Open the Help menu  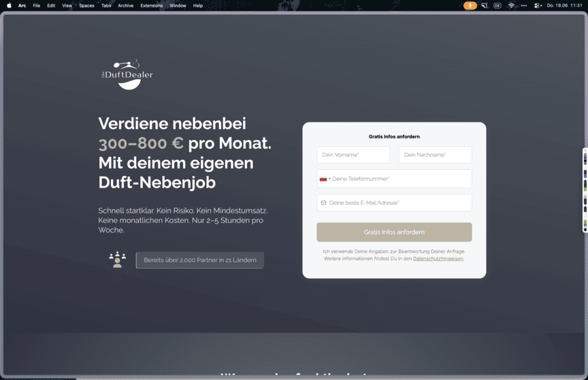coord(198,5)
